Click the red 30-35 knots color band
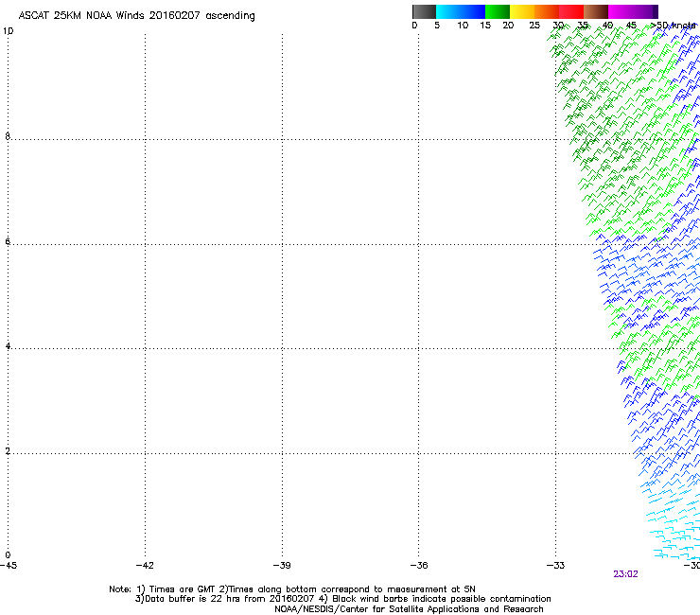Viewport: 700px width, 615px height. coord(571,11)
